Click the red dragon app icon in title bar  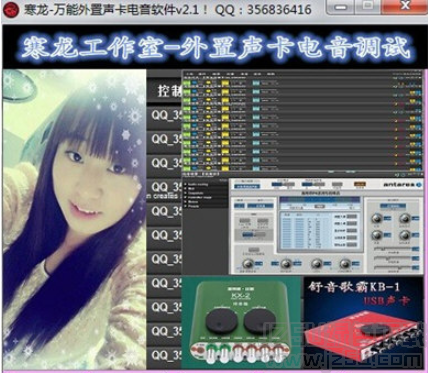(x=11, y=10)
